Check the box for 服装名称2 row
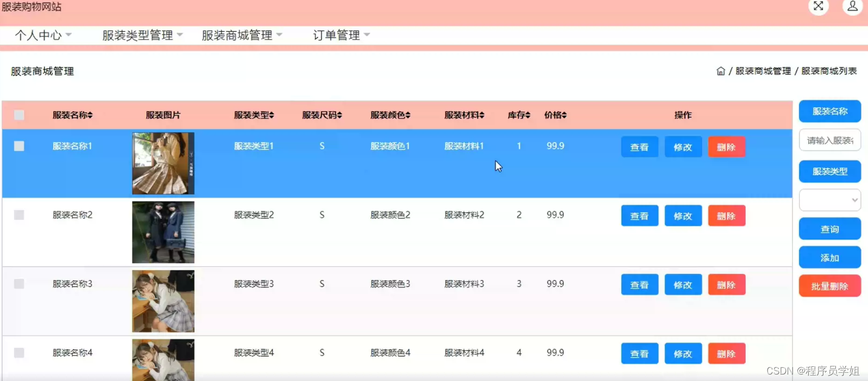 [19, 215]
